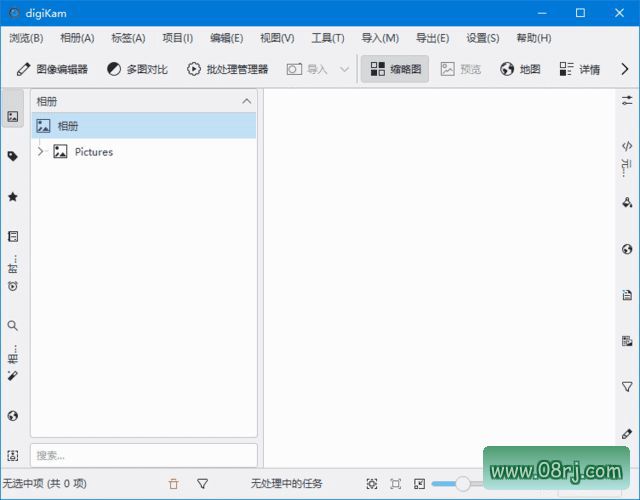The width and height of the screenshot is (640, 500).
Task: Open Properties sliders tab on right sidebar
Action: (x=627, y=100)
